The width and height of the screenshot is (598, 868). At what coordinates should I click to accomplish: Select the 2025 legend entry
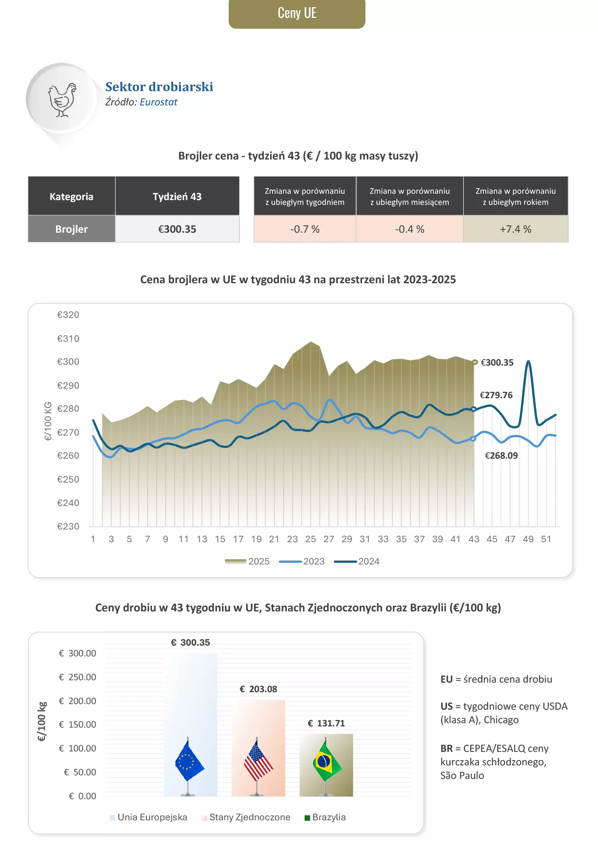[247, 561]
